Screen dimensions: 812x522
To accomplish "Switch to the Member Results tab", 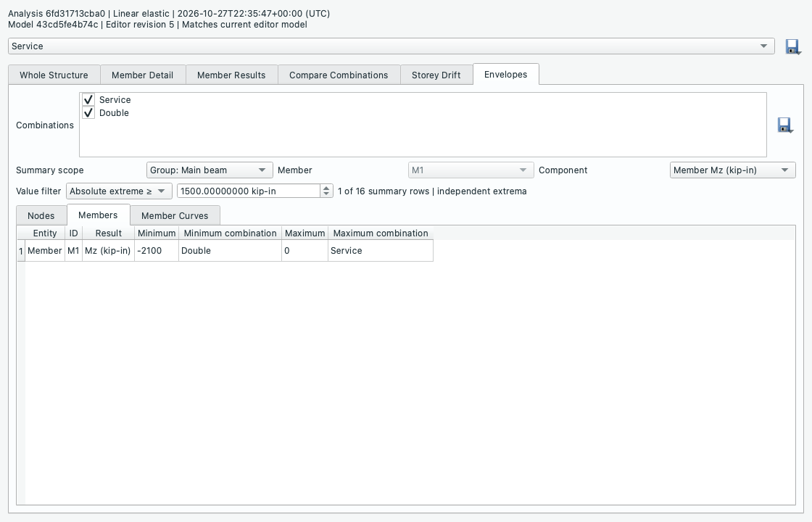I will [231, 75].
